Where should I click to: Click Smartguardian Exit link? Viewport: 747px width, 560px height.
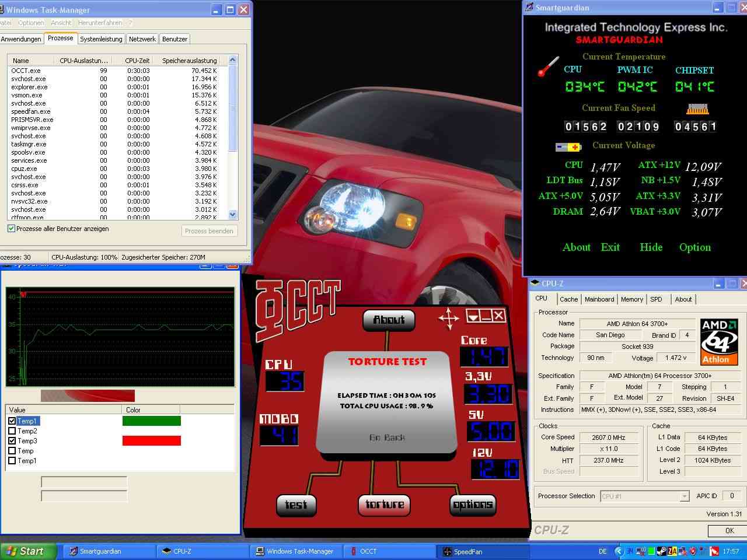[610, 247]
